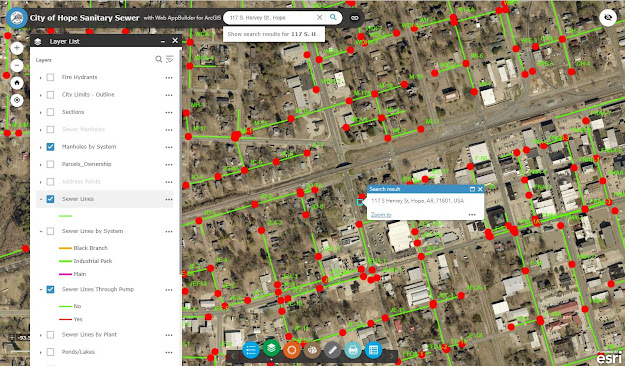625x366 pixels.
Task: Close the Layer List panel
Action: coord(175,41)
